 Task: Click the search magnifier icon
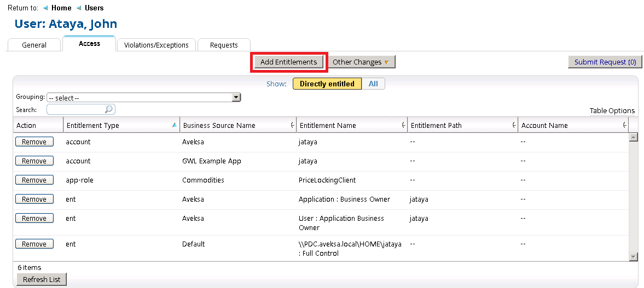pyautogui.click(x=109, y=110)
